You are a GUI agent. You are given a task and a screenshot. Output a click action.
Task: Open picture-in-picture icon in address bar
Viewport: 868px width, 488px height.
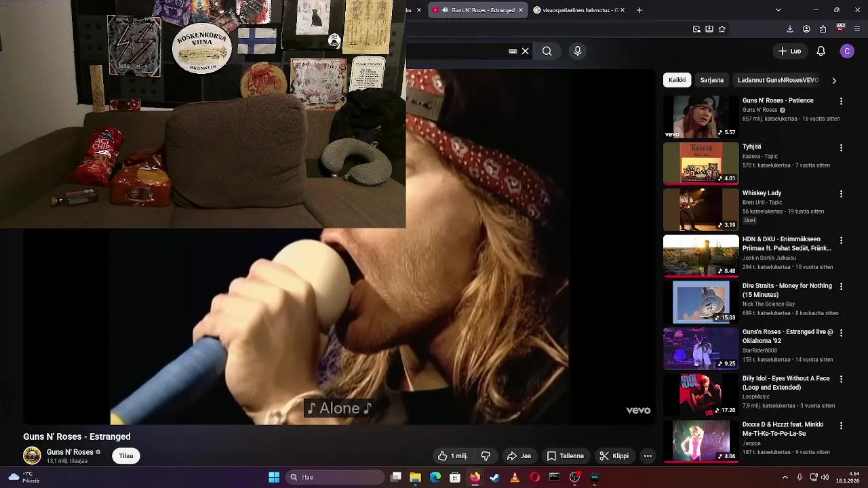click(x=696, y=29)
